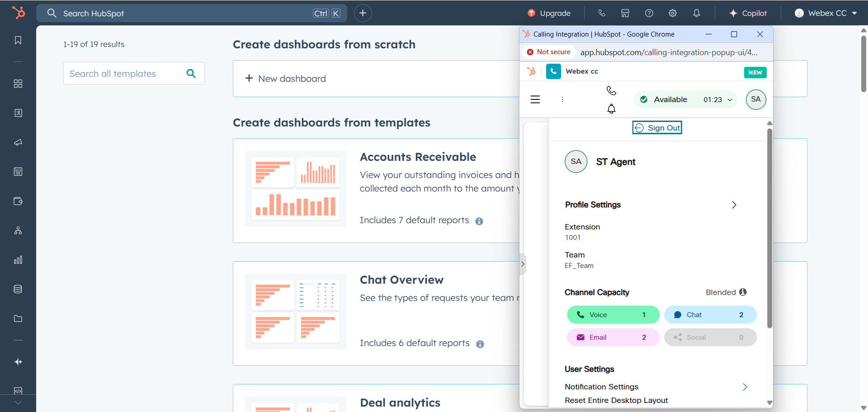Open the settings gear in top bar
The height and width of the screenshot is (412, 868).
pos(673,13)
